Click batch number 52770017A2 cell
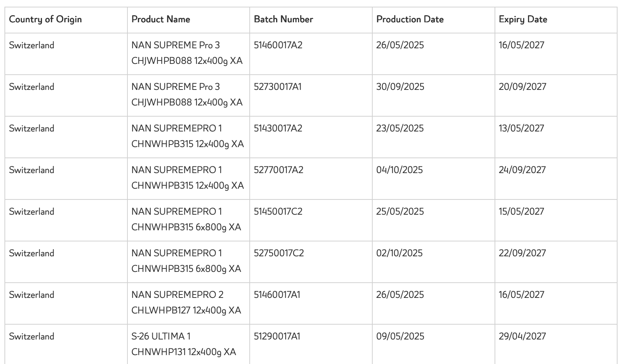622x364 pixels. [279, 170]
